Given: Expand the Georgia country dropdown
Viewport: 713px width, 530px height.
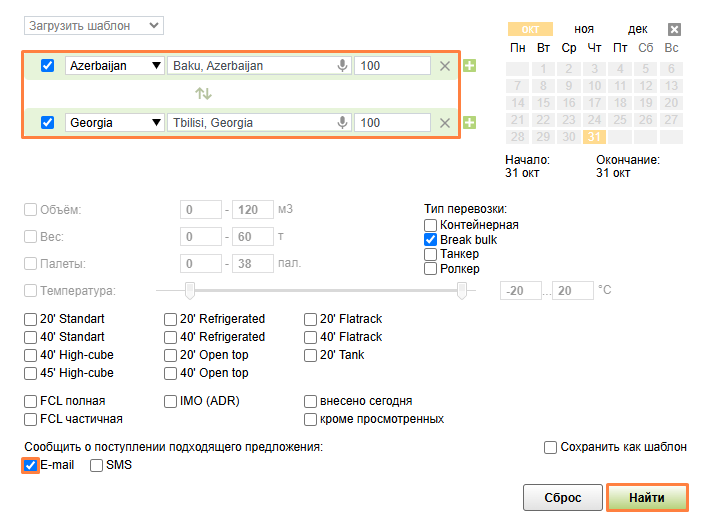Looking at the screenshot, I should tap(115, 123).
